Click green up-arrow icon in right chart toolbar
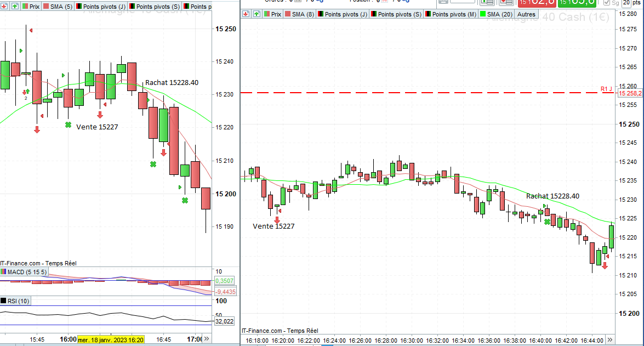 (257, 14)
